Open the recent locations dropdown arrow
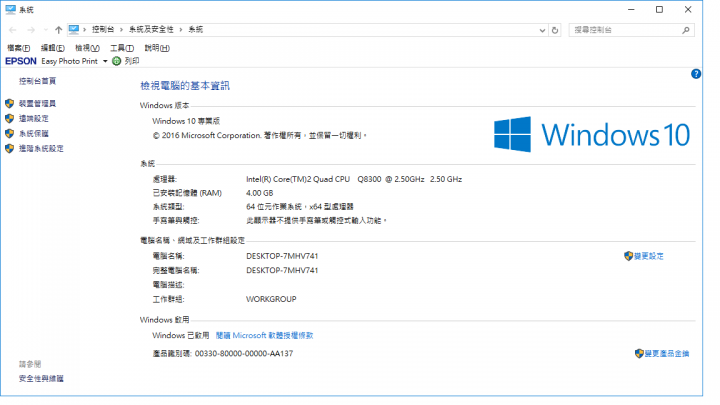Viewport: 720px width, 405px height. [45, 30]
